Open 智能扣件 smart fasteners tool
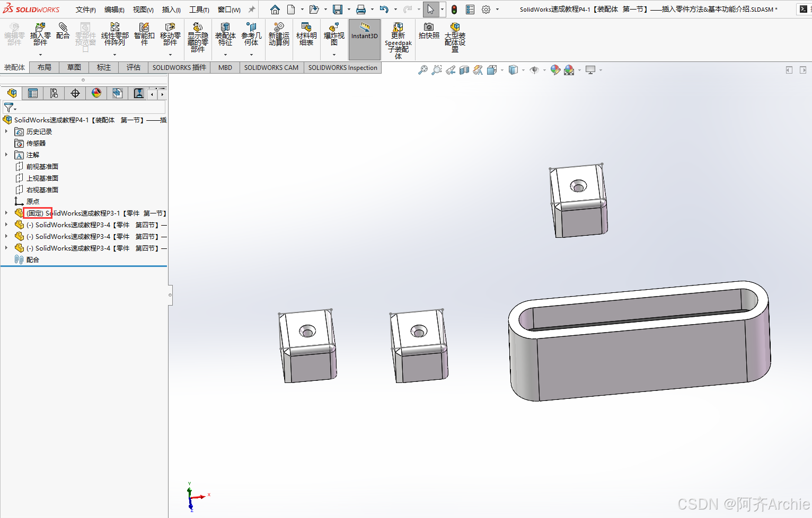Viewport: 812px width, 518px height. [x=144, y=34]
